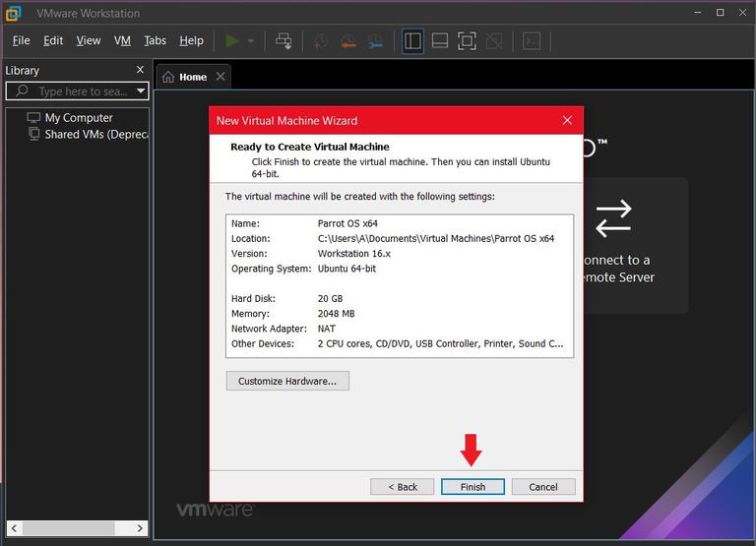Open the Help menu
Screen dimensions: 756x546
click(x=191, y=40)
